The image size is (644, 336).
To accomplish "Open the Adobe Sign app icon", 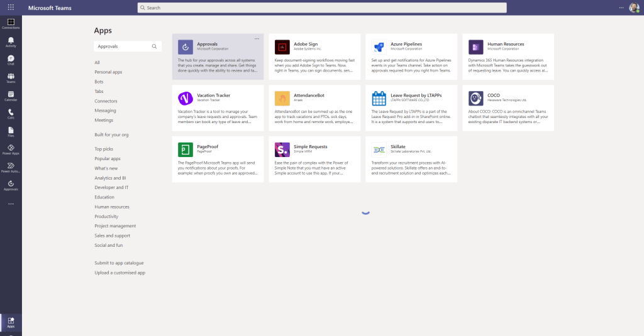I will point(282,47).
